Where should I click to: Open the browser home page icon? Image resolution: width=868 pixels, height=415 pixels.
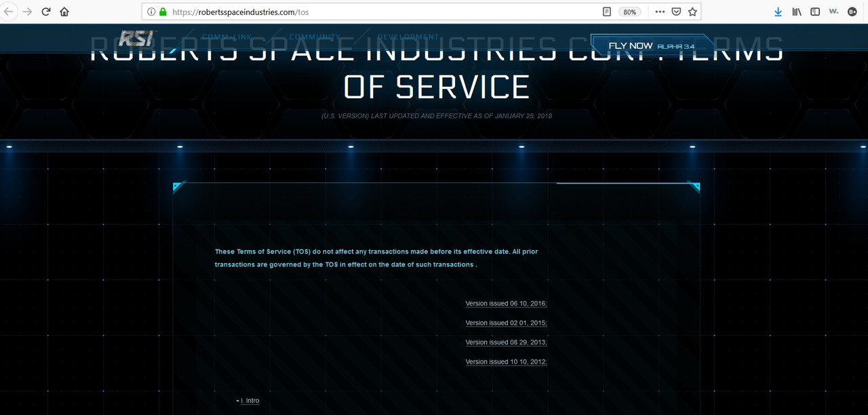coord(64,12)
